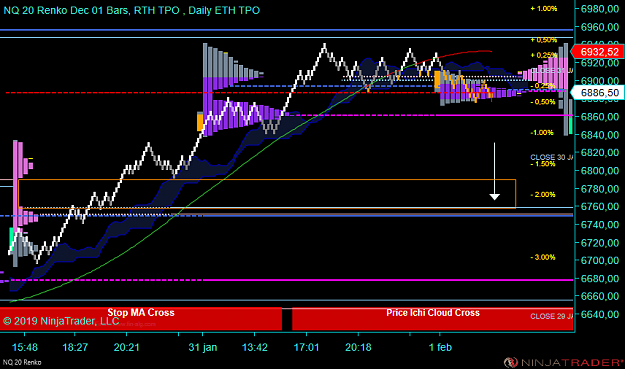Click the NinjaTrader logo
The image size is (625, 369).
click(x=563, y=362)
